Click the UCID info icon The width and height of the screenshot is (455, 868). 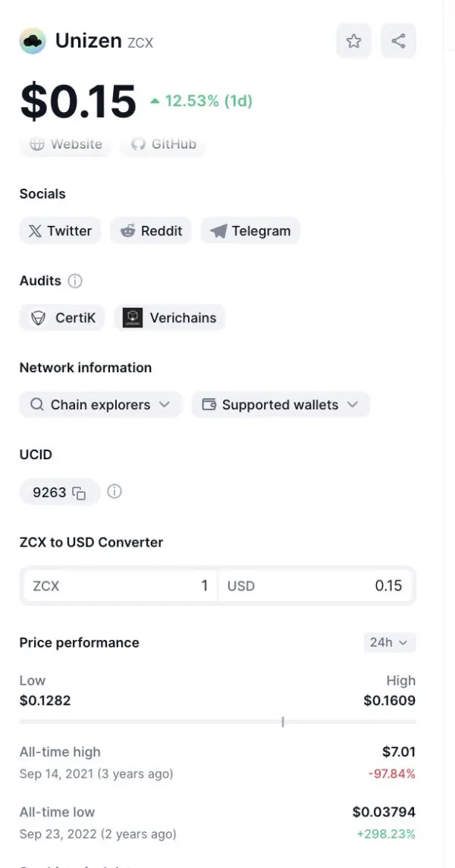115,491
